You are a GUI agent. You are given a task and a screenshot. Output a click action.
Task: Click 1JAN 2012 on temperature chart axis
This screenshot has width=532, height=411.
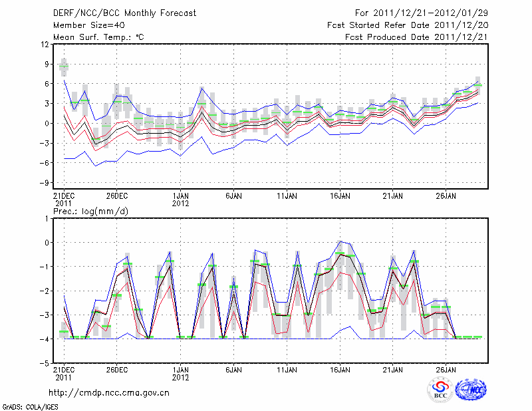pyautogui.click(x=181, y=200)
